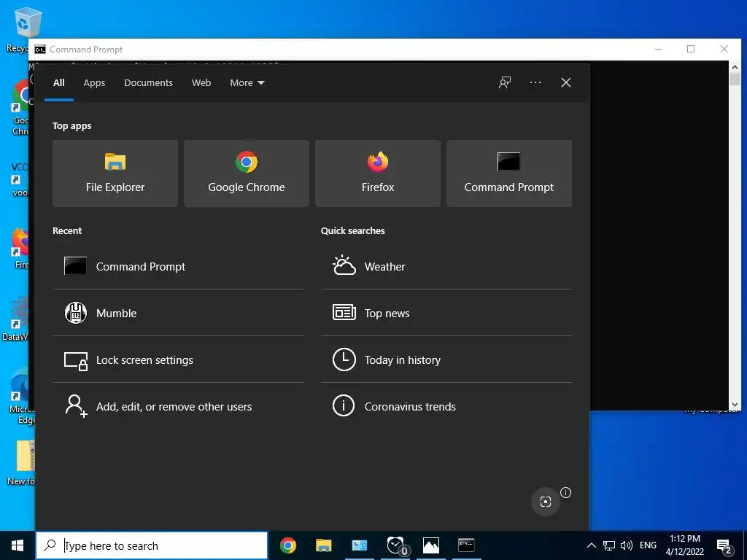Open Firefox tile in Top apps
The height and width of the screenshot is (560, 747).
378,174
